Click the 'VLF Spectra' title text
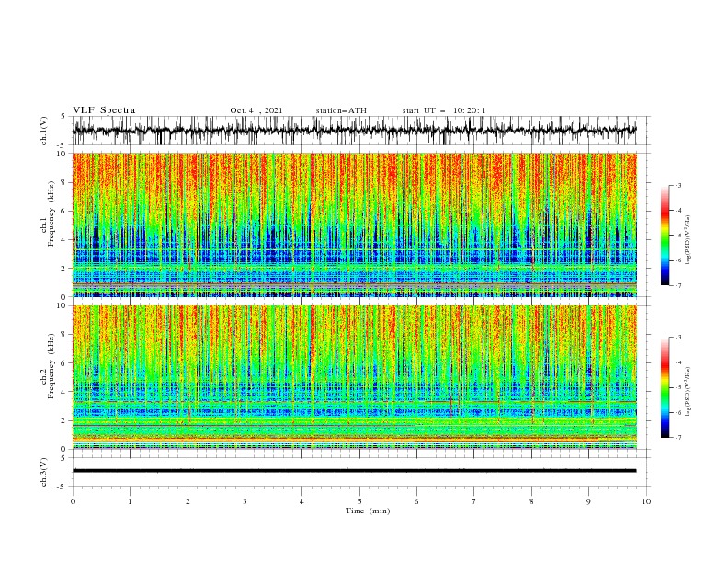This screenshot has height=563, width=728. pos(104,110)
